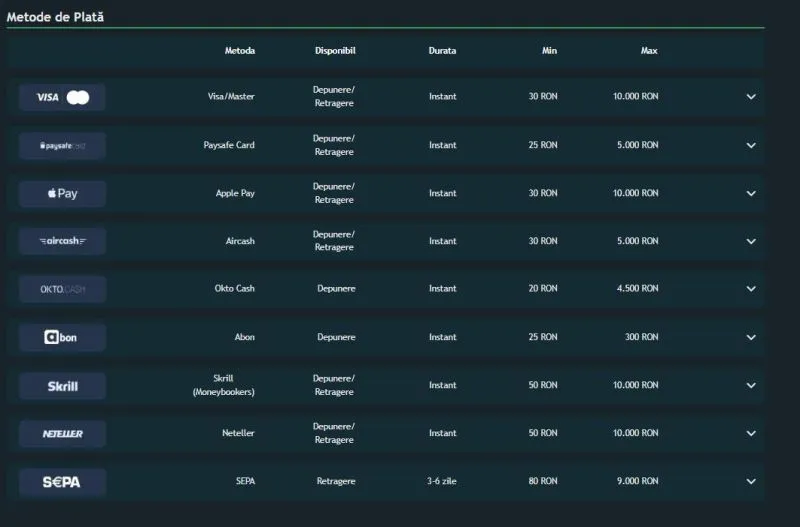Select the Okto Cash logo
This screenshot has height=527, width=800.
(62, 289)
